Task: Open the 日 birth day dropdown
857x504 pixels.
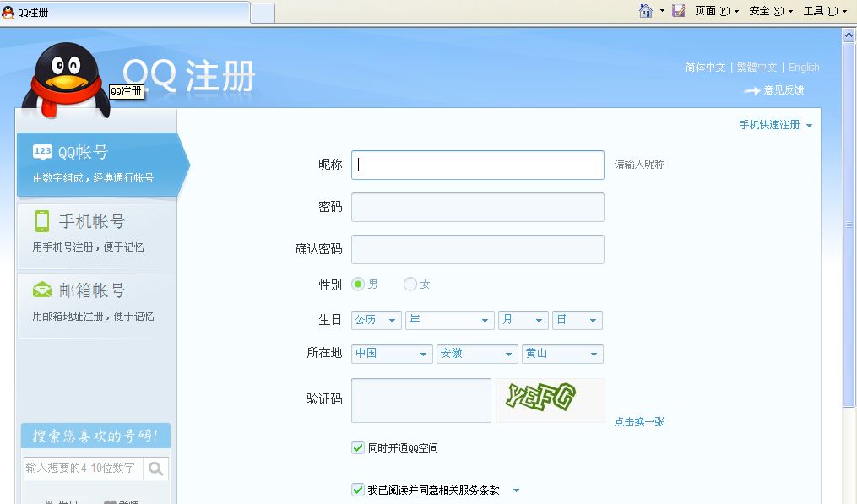Action: (x=578, y=320)
